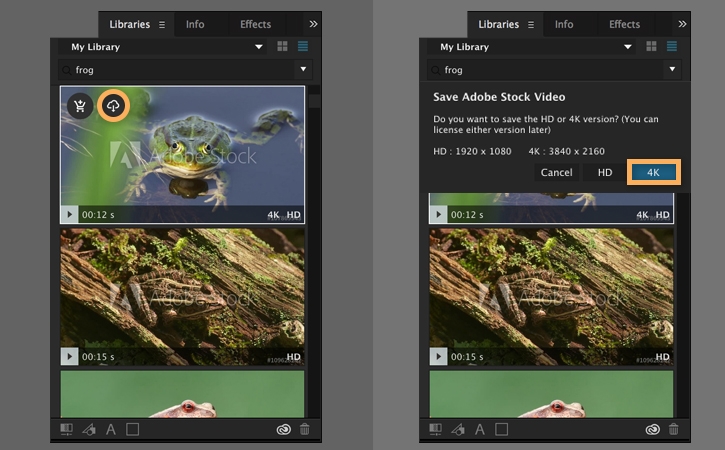
Task: Click the square add-color icon in left panel
Action: [132, 430]
